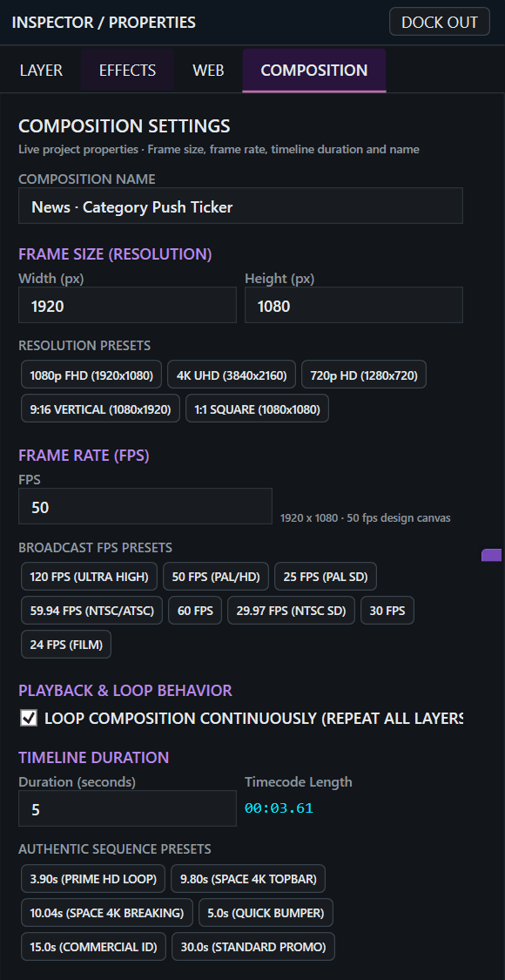Screen dimensions: 505x980
Task: Click the COMPOSITION SETTINGS heading
Action: coord(125,126)
